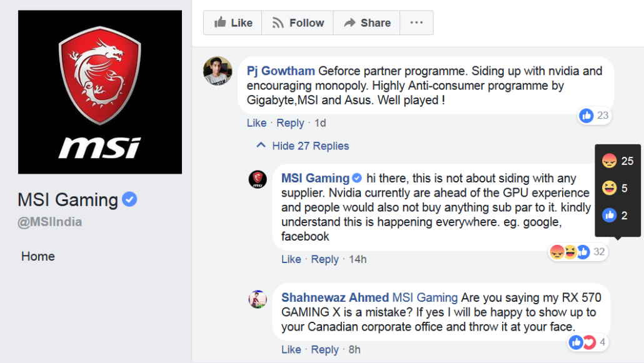Click the thumbs-up reaction icon showing 2

pyautogui.click(x=609, y=216)
